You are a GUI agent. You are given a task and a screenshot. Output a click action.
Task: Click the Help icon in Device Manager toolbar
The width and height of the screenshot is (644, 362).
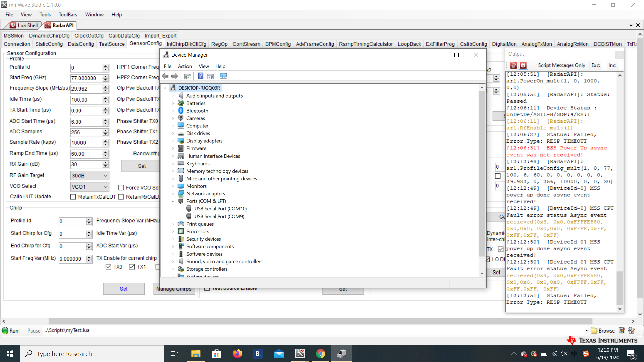coord(200,76)
